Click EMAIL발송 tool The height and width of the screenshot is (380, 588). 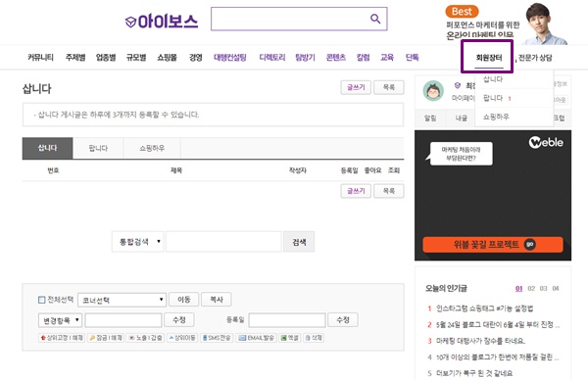click(x=257, y=338)
